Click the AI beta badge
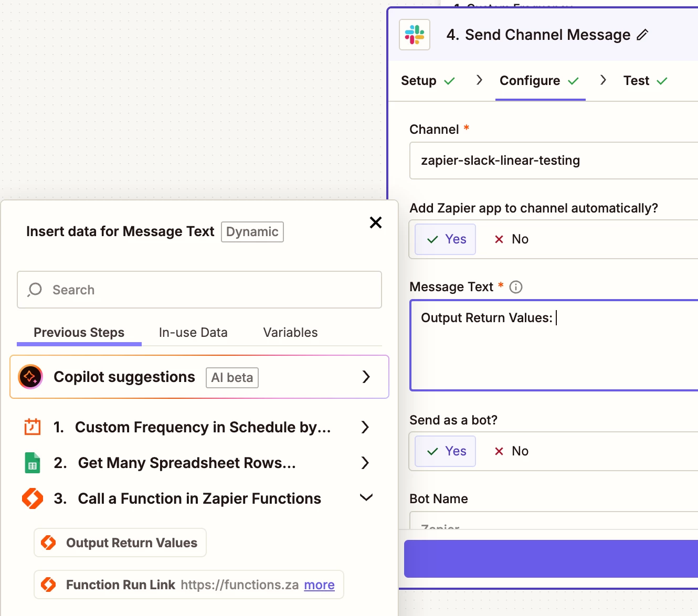 click(232, 378)
